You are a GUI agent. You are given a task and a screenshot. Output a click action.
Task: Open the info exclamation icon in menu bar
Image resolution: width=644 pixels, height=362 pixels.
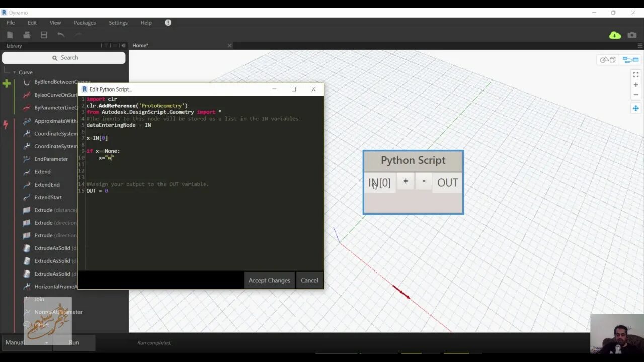168,23
